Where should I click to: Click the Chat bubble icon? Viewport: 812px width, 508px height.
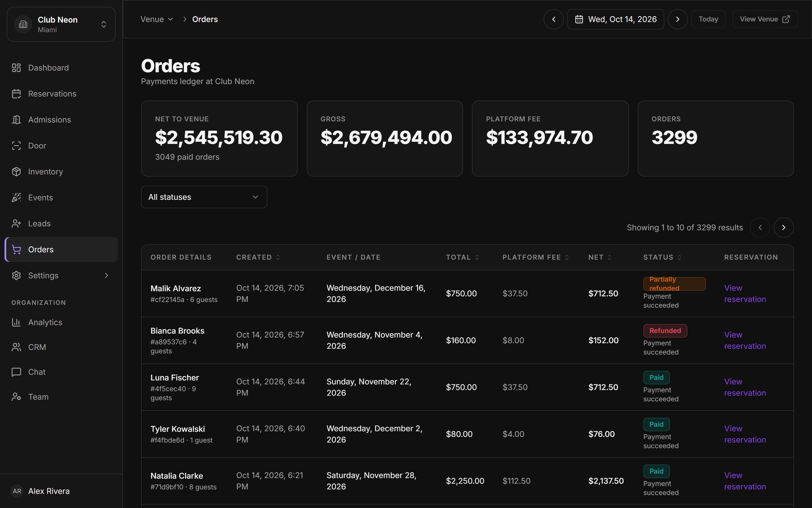point(16,372)
